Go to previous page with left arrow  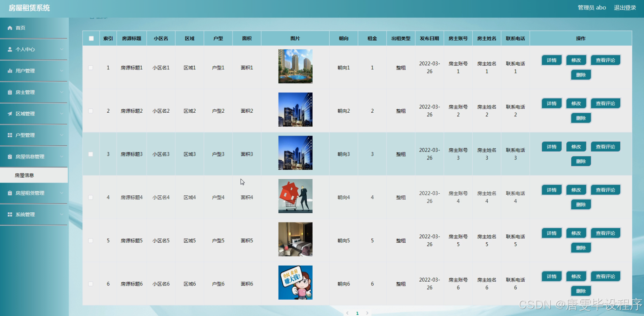(347, 313)
